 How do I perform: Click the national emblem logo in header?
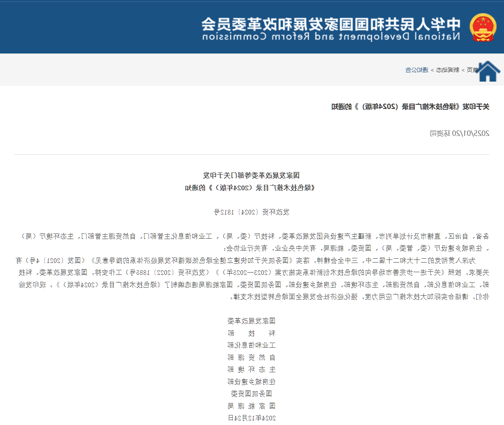coord(483,28)
